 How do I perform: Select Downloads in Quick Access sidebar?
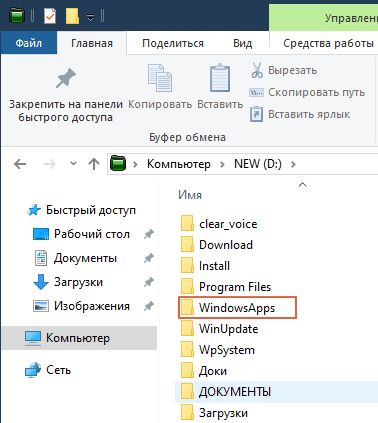(x=78, y=282)
